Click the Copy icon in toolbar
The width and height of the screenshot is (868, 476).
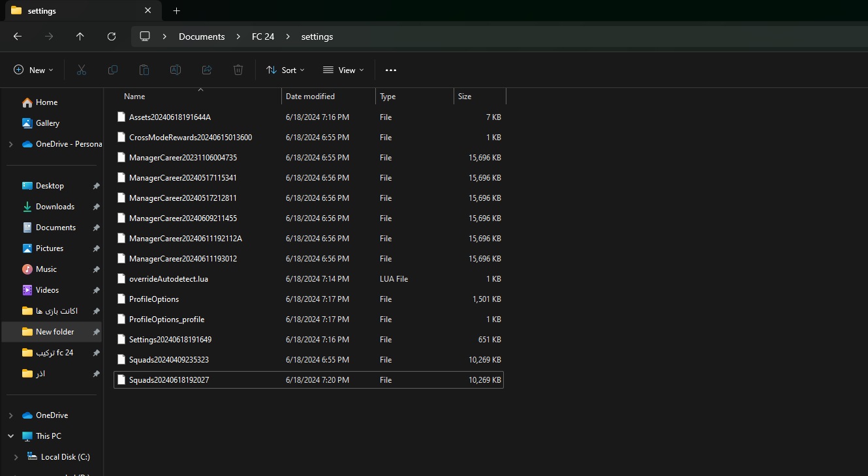[x=113, y=70]
